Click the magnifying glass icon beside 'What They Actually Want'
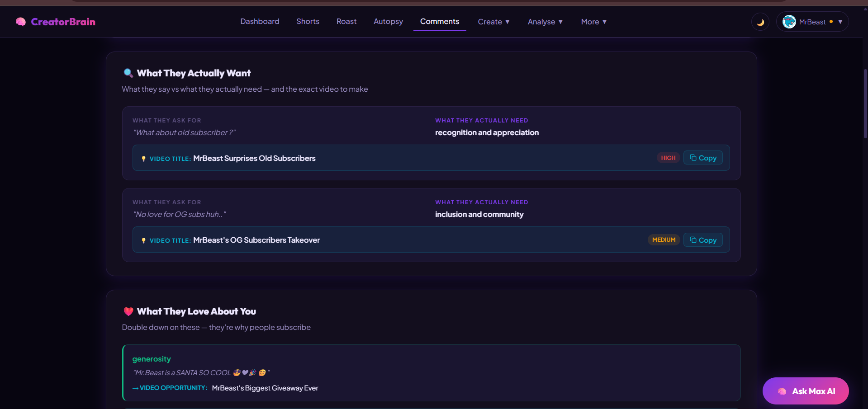The image size is (868, 409). click(128, 73)
